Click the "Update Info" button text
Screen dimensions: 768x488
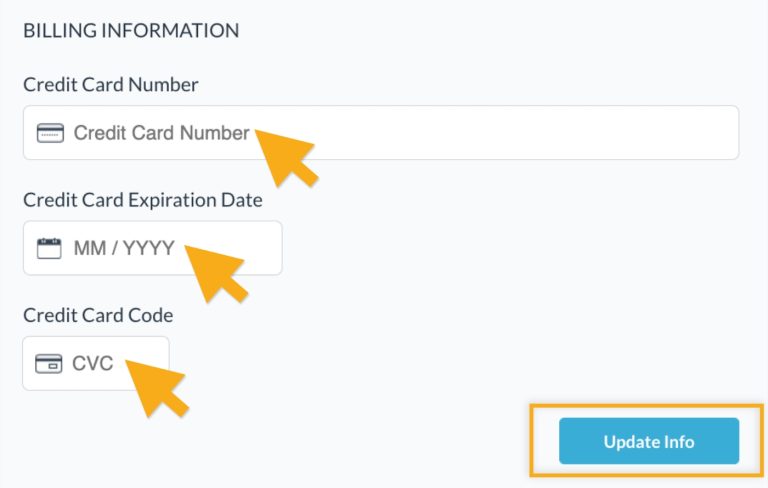coord(649,441)
